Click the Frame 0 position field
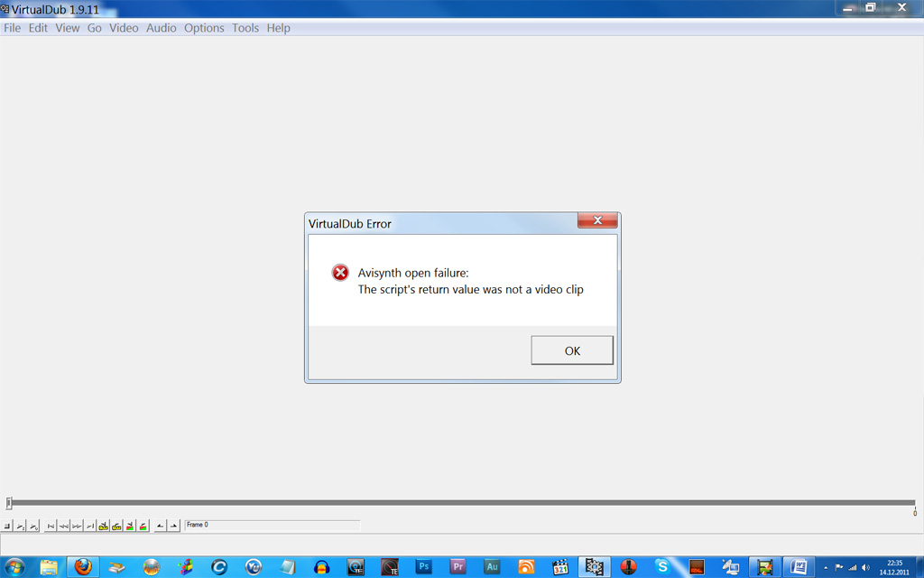Viewport: 924px width, 578px height. click(273, 525)
